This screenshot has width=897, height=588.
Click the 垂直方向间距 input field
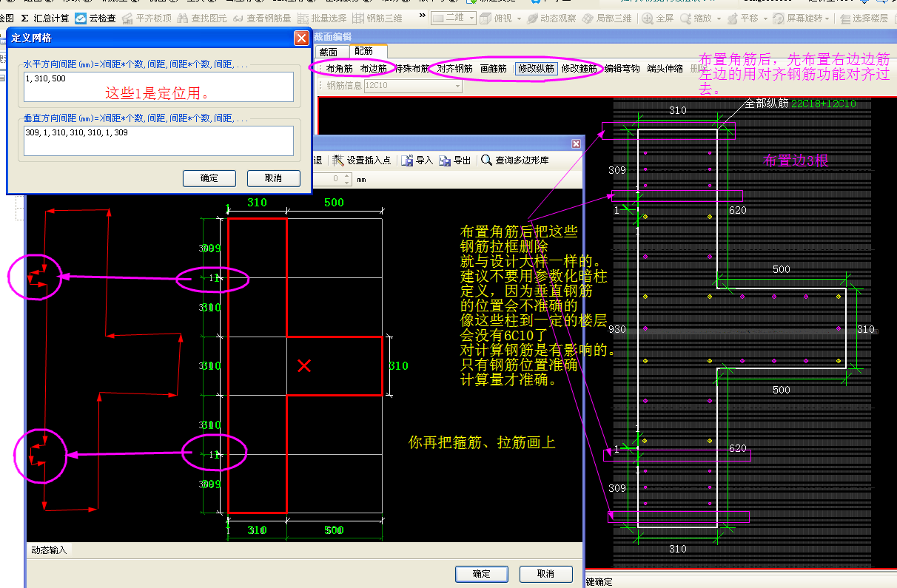coord(158,141)
